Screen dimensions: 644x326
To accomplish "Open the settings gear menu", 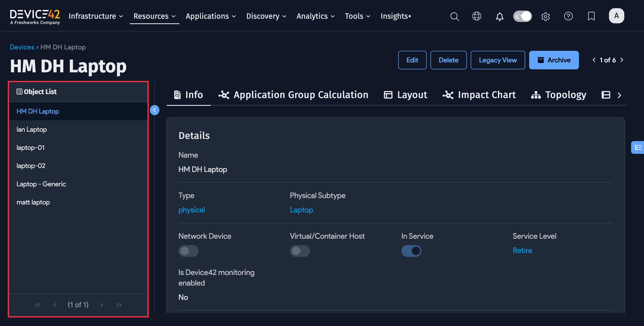I will (545, 16).
